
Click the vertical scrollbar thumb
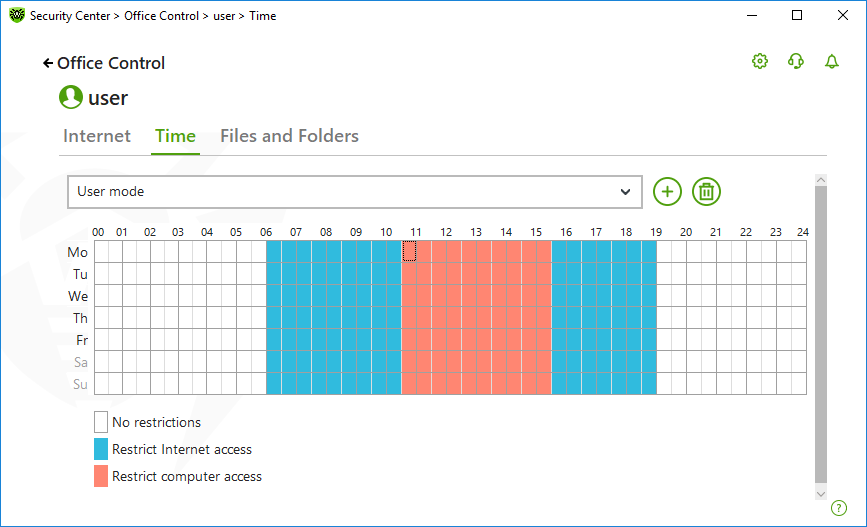coord(821,335)
